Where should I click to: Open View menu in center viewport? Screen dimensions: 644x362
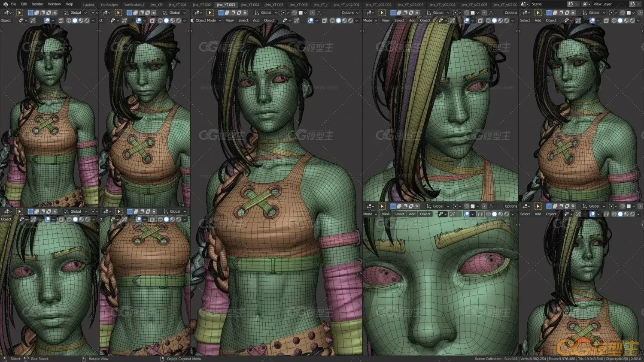(230, 20)
